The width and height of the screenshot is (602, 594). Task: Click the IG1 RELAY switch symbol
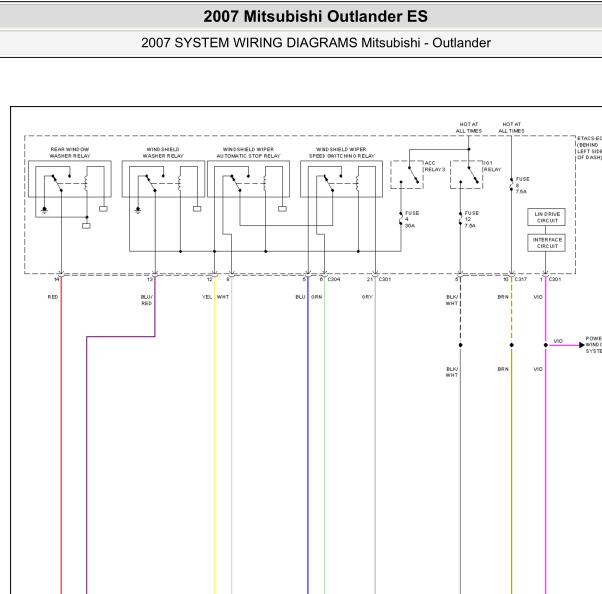click(466, 175)
